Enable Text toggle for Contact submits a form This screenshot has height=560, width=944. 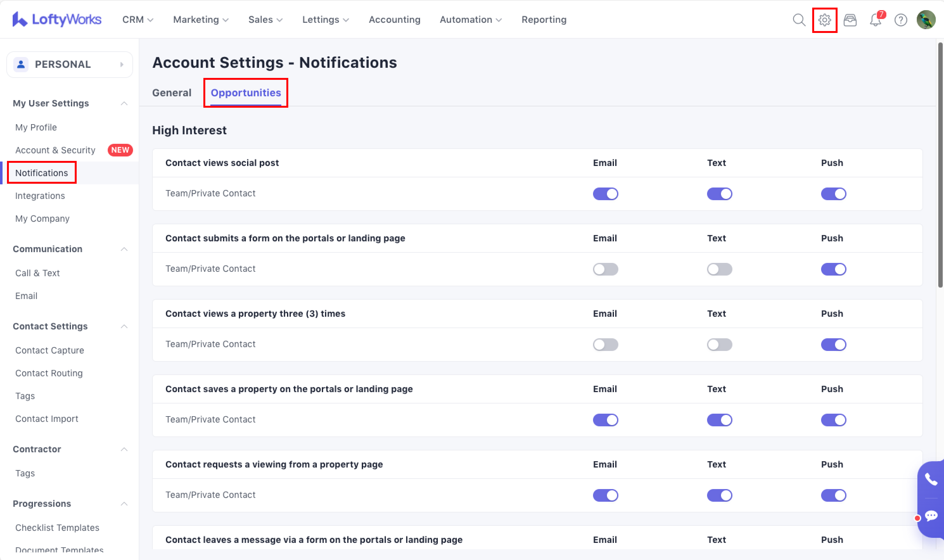[719, 269]
